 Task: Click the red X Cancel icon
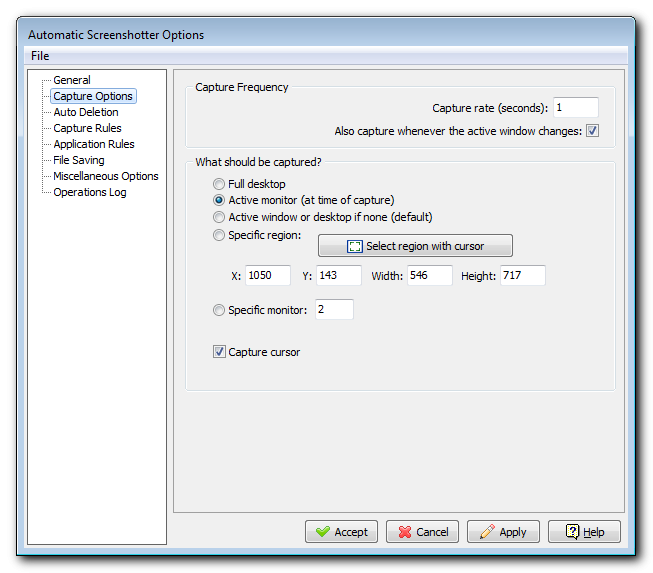pos(405,532)
